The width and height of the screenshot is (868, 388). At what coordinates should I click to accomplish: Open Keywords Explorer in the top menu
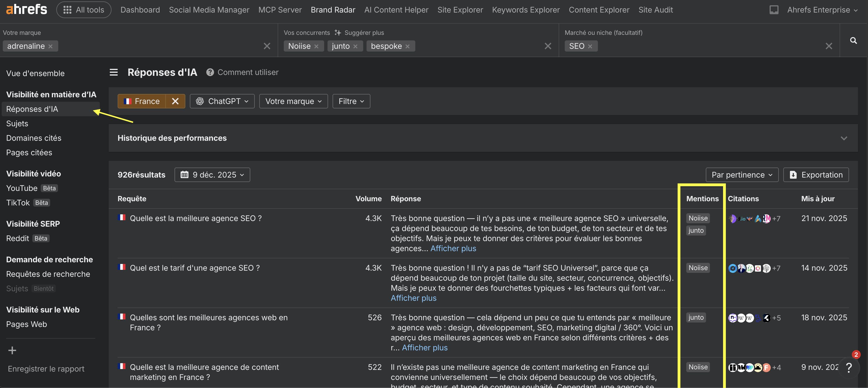point(526,10)
